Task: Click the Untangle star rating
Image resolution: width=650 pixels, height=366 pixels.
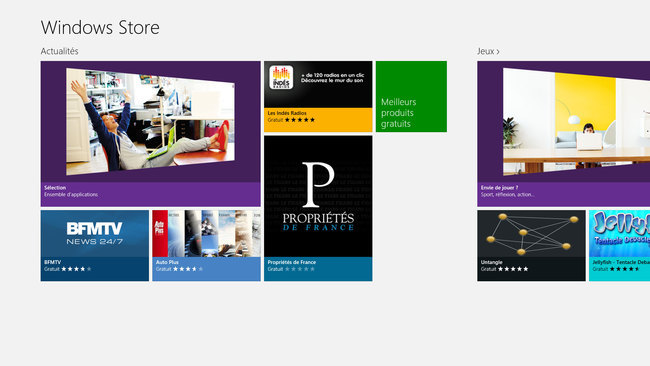Action: click(x=513, y=269)
